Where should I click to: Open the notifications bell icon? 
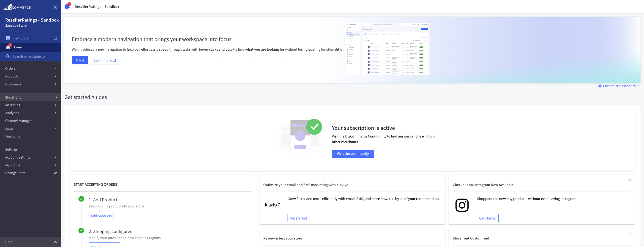(67, 7)
